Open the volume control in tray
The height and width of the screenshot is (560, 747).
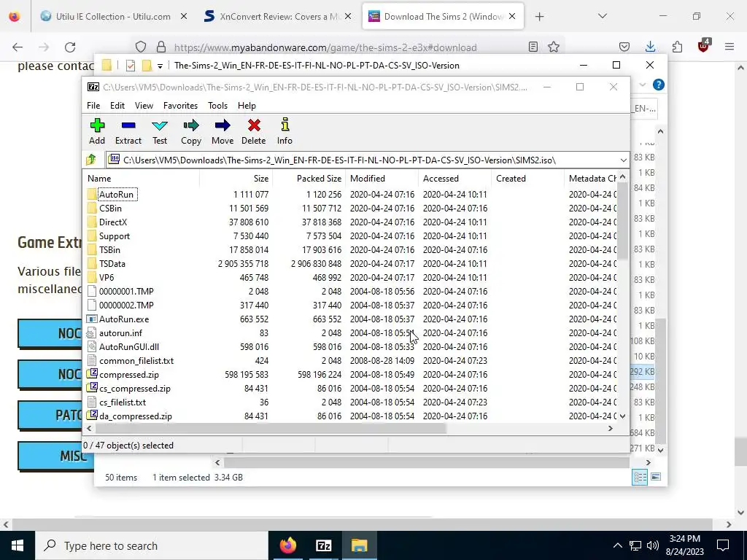653,545
